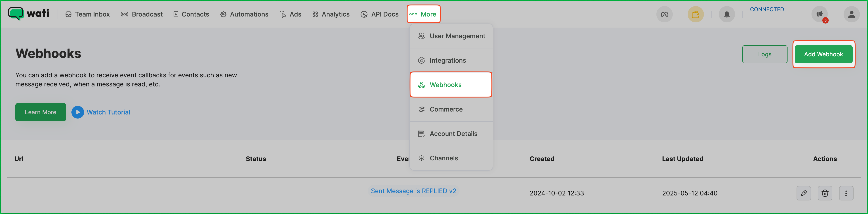View webhook Logs
The width and height of the screenshot is (868, 214).
(764, 54)
